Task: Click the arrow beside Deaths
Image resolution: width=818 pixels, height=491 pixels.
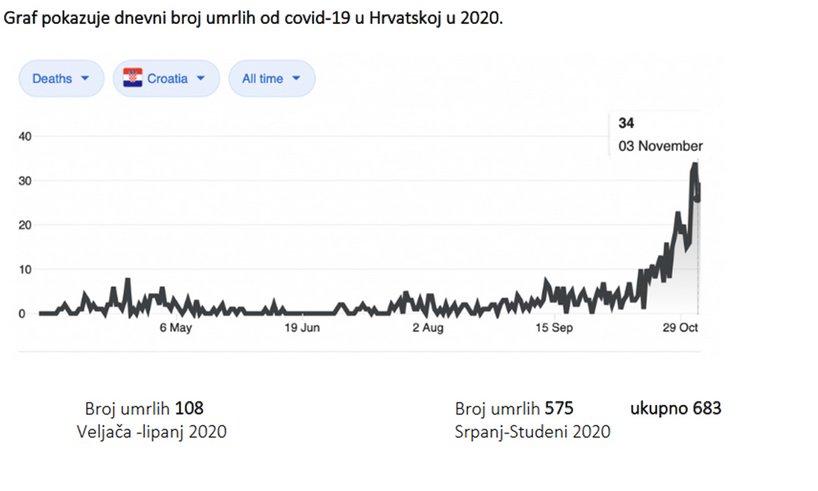Action: 85,78
